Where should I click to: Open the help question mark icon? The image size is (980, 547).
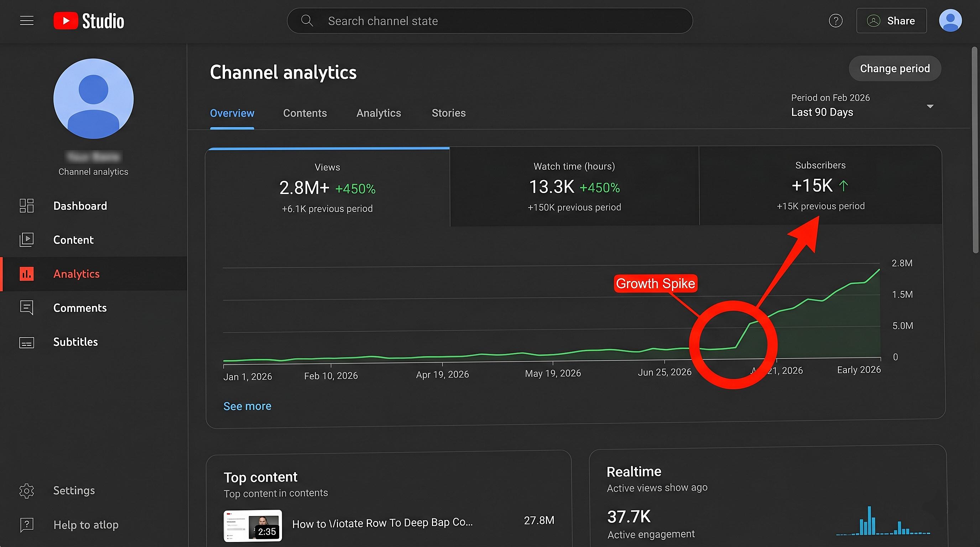coord(835,21)
